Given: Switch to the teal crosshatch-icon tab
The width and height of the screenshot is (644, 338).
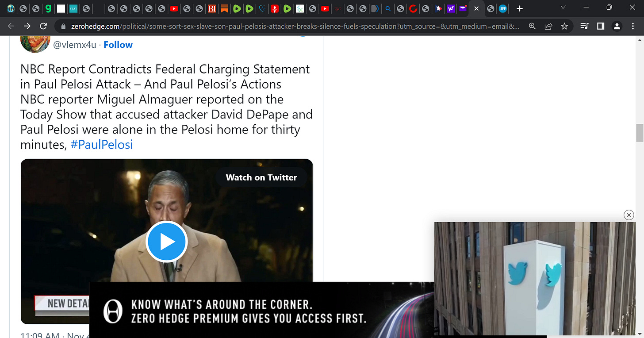Looking at the screenshot, I should [300, 8].
